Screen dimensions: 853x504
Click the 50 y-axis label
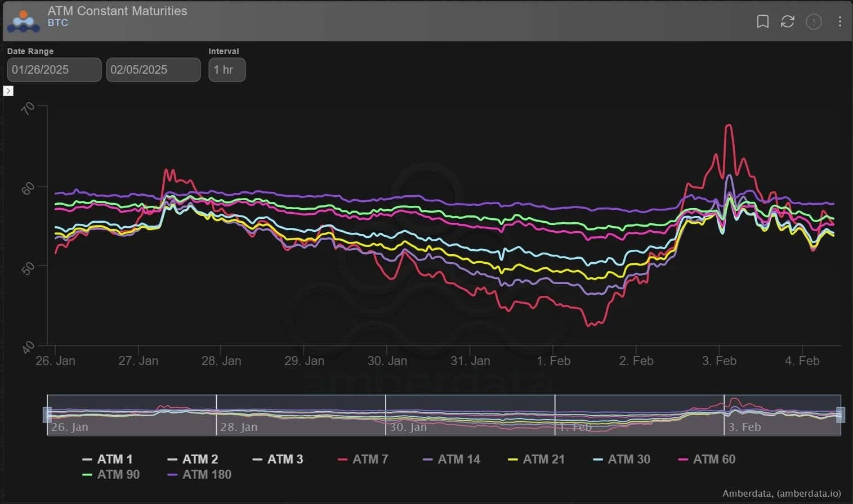28,268
